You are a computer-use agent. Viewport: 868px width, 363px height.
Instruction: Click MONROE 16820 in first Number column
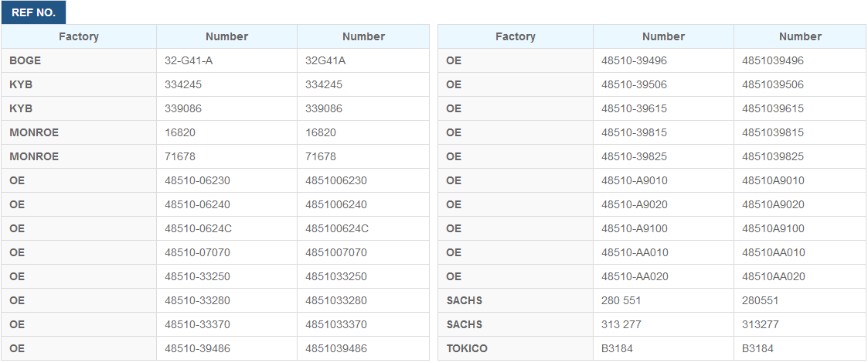click(x=227, y=132)
